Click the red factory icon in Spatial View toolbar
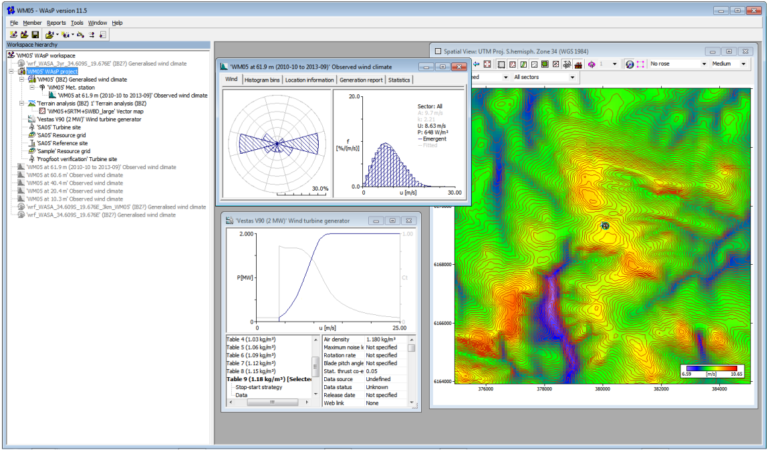Viewport: 768px width, 450px height. tap(578, 64)
